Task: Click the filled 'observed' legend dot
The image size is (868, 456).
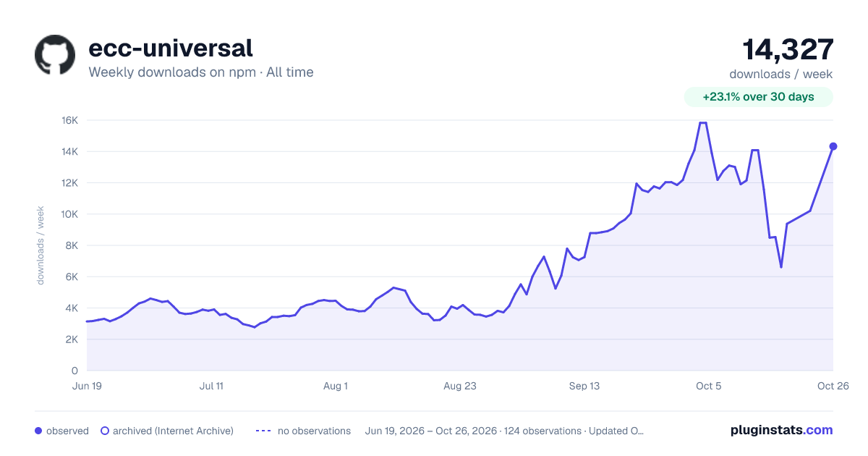Action: pyautogui.click(x=38, y=431)
